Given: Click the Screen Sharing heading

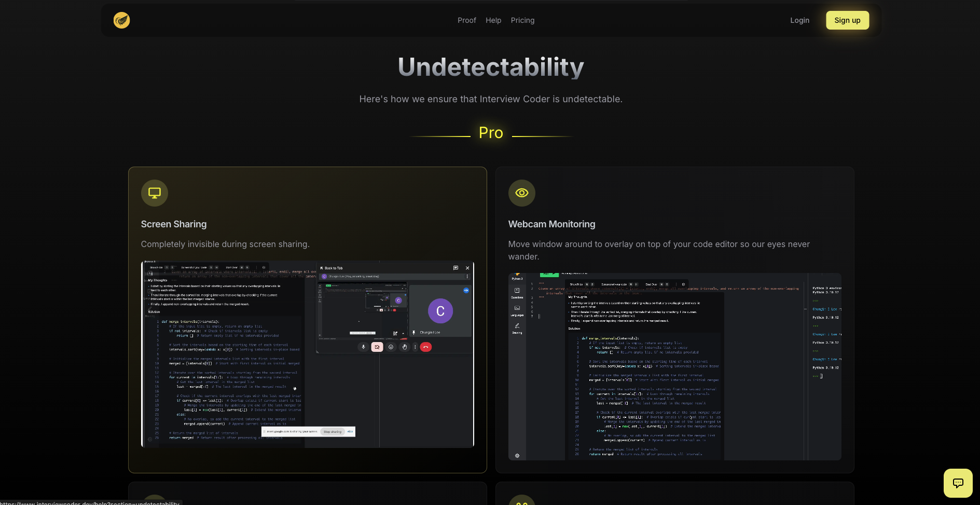Looking at the screenshot, I should [174, 224].
